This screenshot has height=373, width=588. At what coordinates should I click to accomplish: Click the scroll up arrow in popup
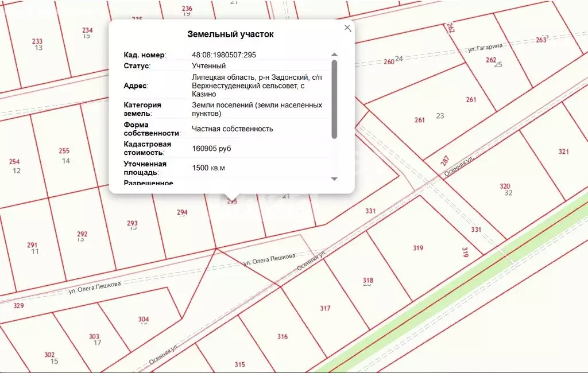point(334,55)
